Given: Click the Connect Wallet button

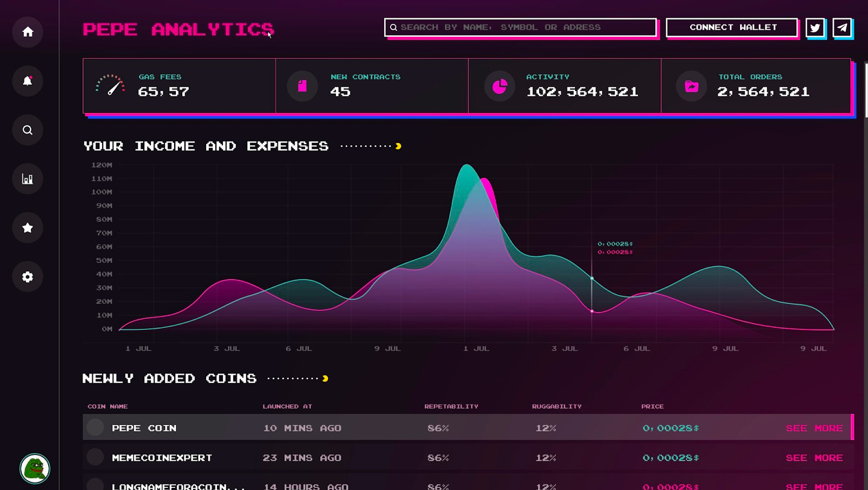Looking at the screenshot, I should point(732,28).
